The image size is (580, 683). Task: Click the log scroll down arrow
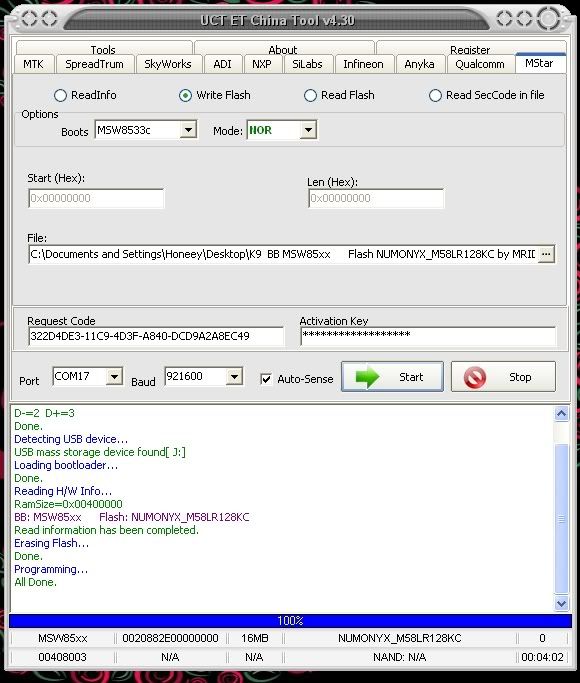(561, 603)
